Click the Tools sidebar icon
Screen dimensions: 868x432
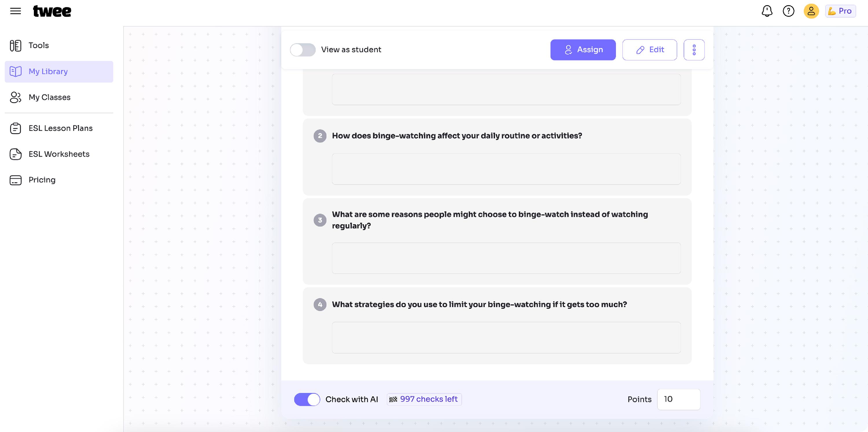pos(16,45)
